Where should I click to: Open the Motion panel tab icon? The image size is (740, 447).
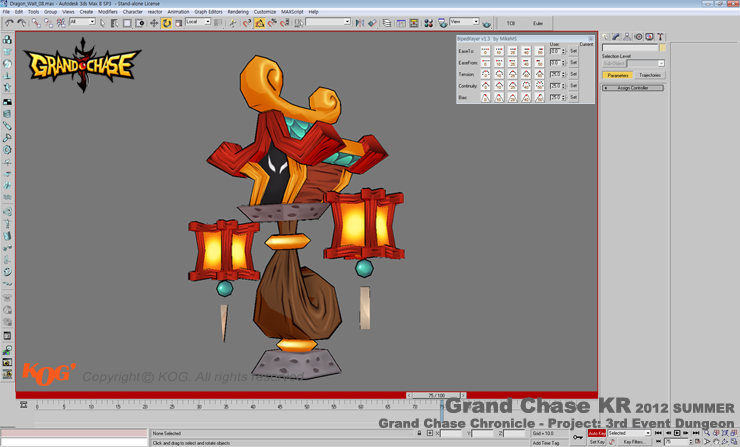[638, 37]
